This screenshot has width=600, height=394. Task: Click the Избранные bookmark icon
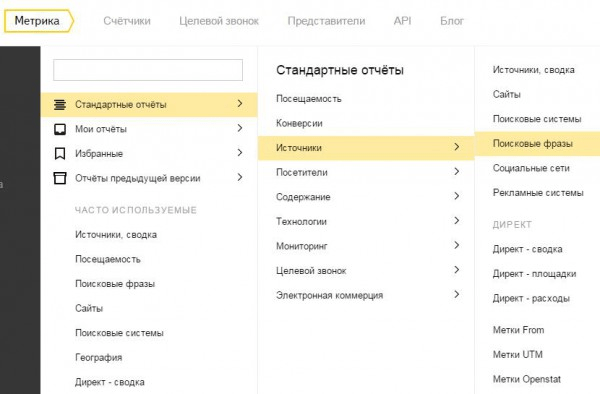60,154
